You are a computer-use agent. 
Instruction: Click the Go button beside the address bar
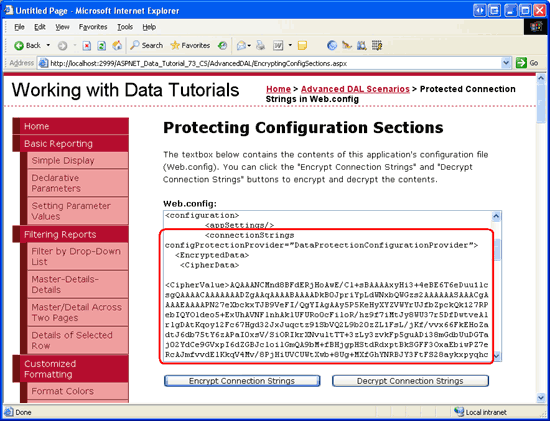(528, 63)
